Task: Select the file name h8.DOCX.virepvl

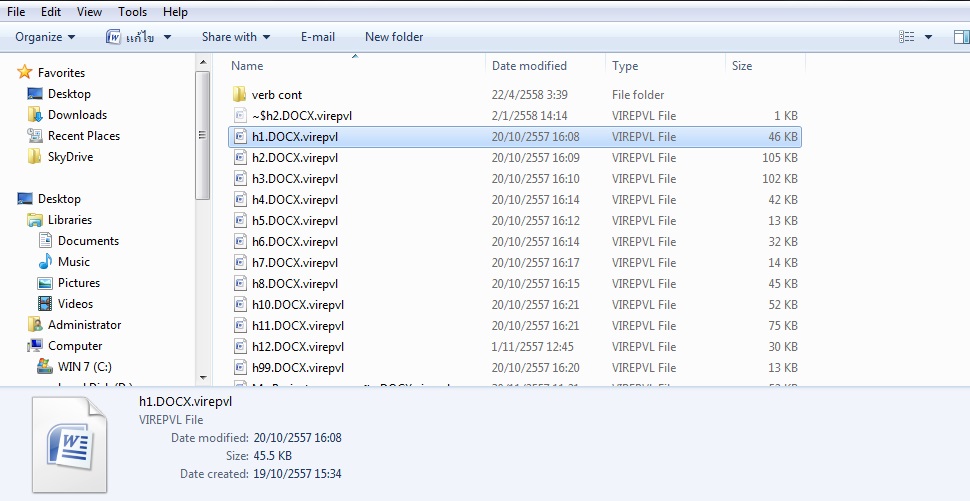Action: (295, 284)
